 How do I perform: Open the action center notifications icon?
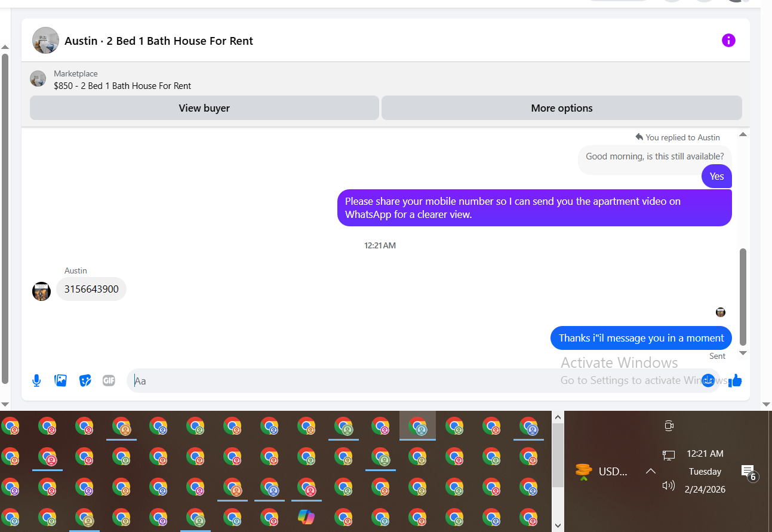click(749, 473)
